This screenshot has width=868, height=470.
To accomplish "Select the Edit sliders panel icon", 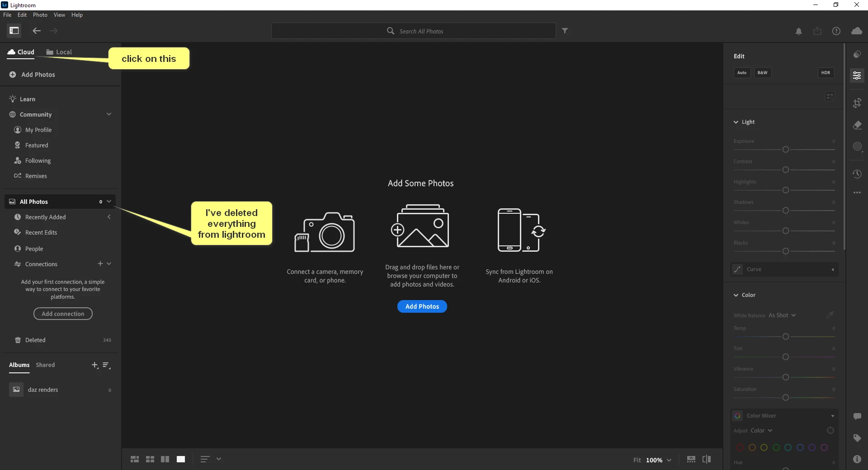I will tap(857, 75).
